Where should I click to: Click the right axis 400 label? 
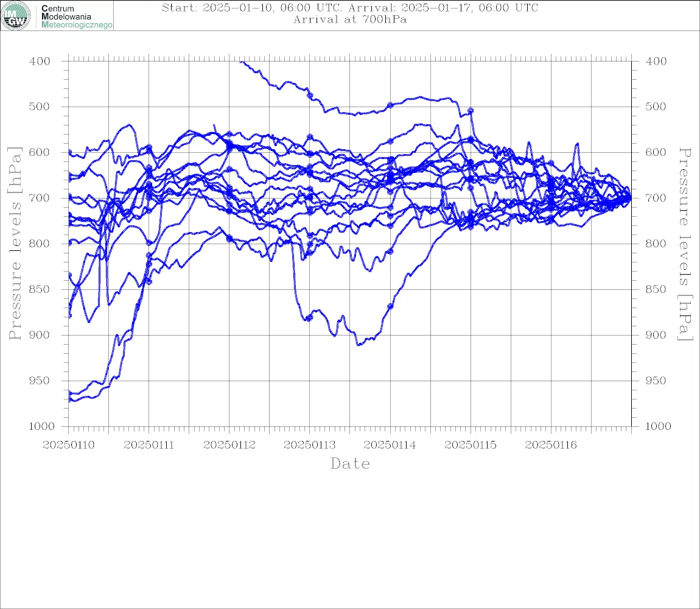pos(656,62)
